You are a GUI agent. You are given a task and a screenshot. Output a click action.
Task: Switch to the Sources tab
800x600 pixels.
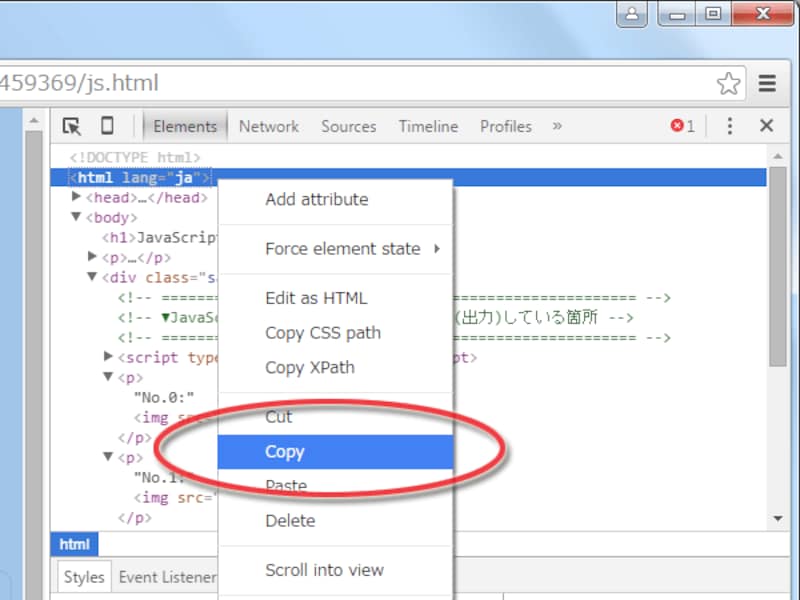pos(348,126)
